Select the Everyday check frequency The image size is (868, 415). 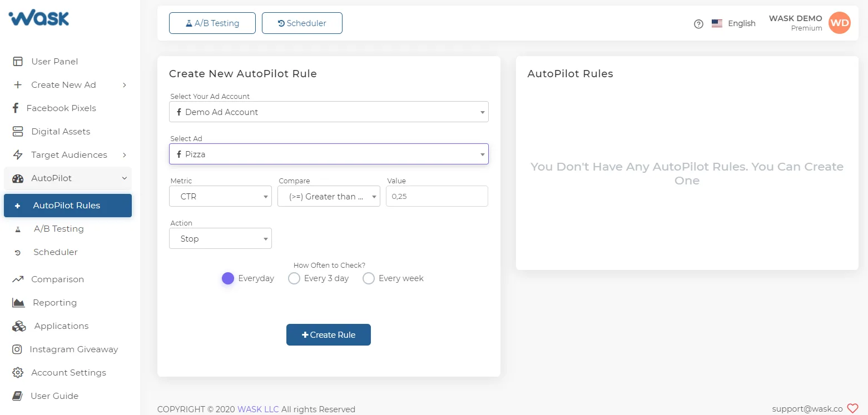click(228, 278)
